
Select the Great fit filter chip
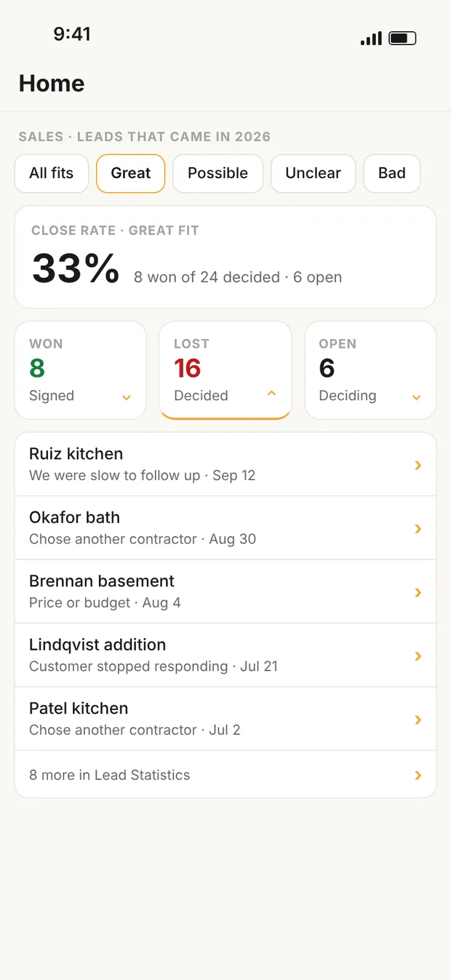pos(131,173)
